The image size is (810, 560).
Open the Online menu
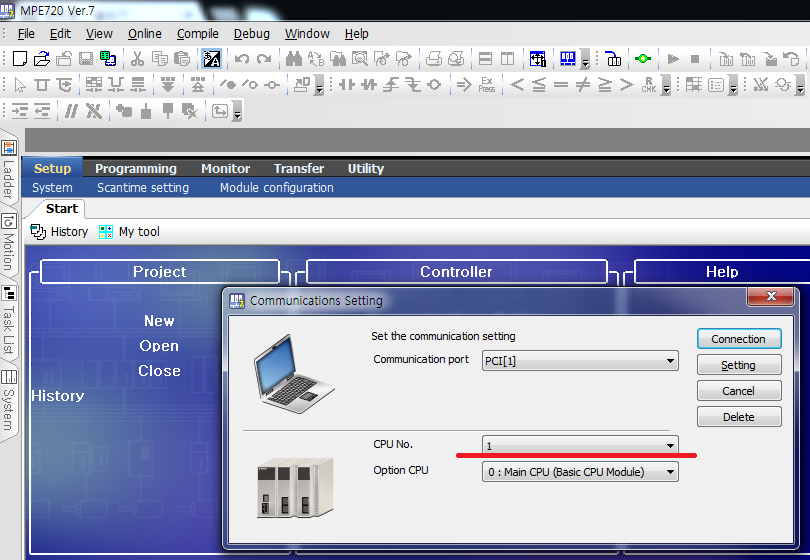(x=145, y=34)
